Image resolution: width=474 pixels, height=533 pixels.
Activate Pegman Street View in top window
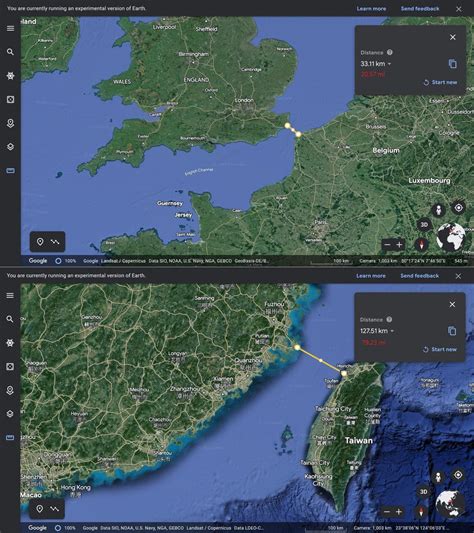(439, 210)
